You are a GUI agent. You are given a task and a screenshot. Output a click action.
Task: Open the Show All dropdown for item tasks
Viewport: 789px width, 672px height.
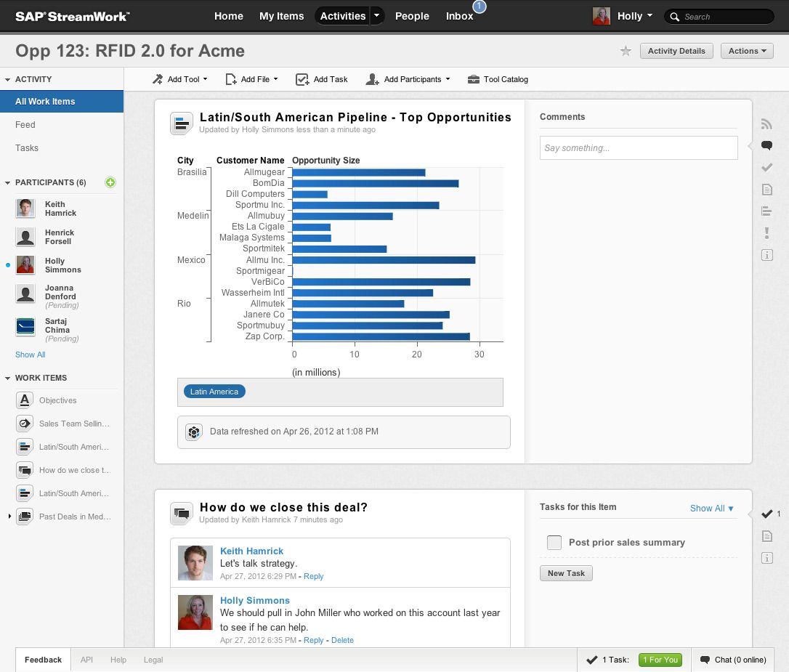click(711, 509)
